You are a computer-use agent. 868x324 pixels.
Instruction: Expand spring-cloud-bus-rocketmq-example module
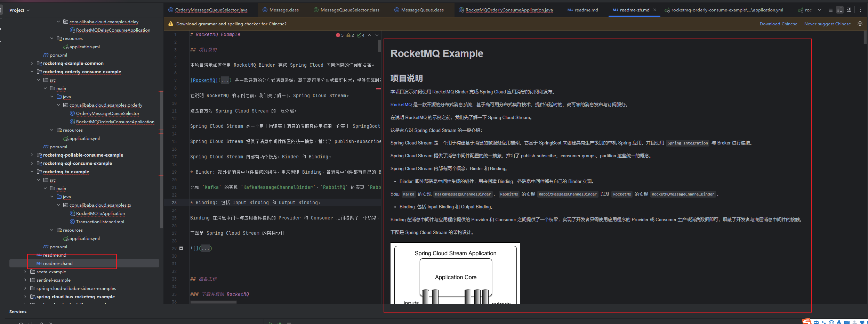[x=25, y=297]
